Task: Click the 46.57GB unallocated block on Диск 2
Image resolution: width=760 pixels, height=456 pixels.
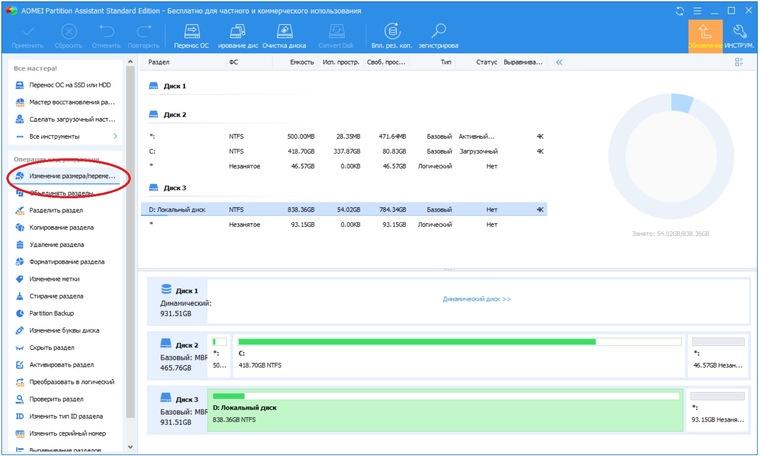Action: tap(718, 355)
